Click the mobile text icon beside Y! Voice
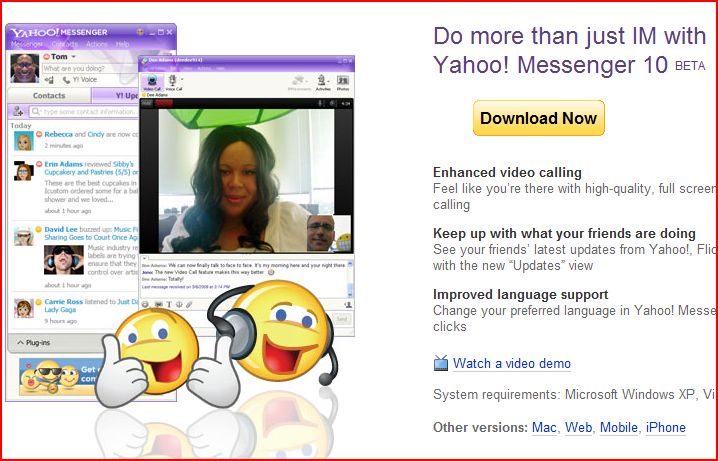 point(49,80)
